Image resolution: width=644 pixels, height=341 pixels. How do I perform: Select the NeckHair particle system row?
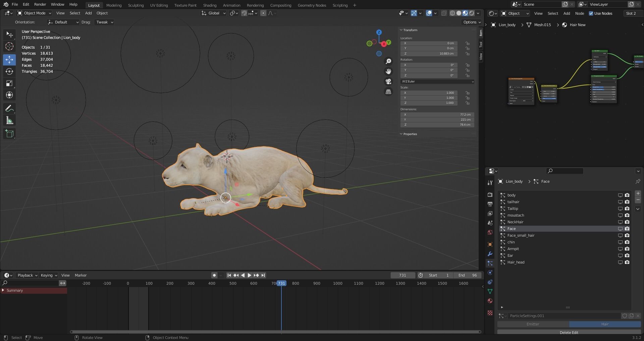(565, 222)
